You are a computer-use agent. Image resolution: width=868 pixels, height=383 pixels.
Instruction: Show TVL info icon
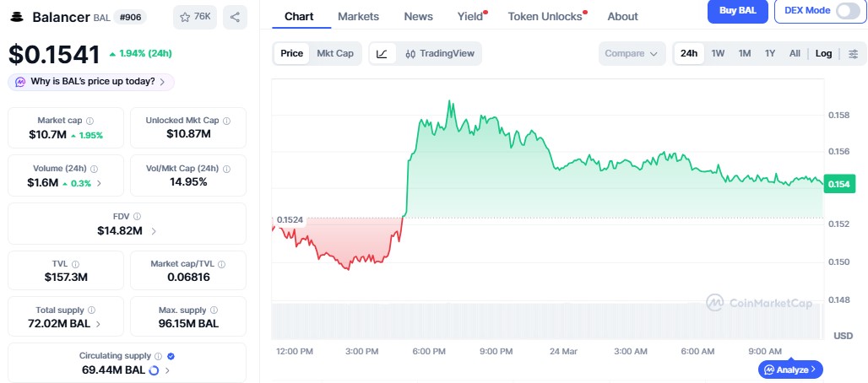pos(75,264)
